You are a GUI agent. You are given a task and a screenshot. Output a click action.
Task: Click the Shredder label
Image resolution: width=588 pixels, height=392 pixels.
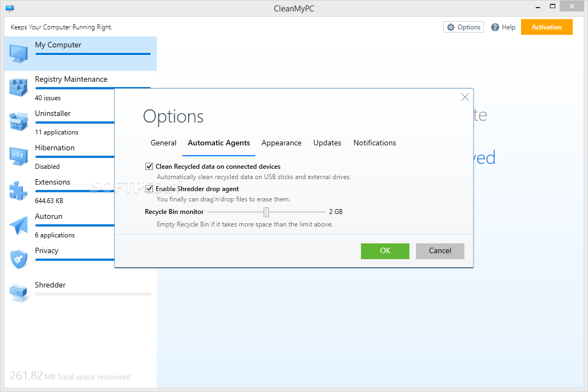click(x=50, y=285)
